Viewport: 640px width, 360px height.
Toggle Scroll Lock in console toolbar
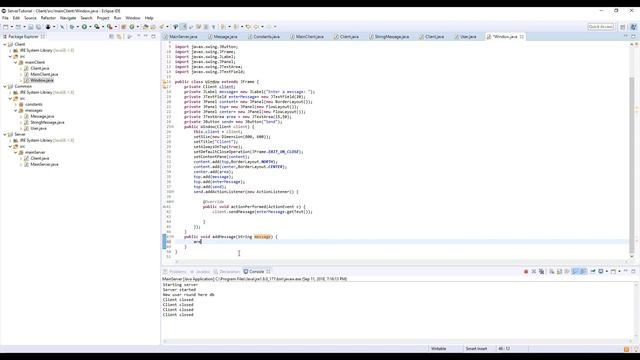click(559, 271)
